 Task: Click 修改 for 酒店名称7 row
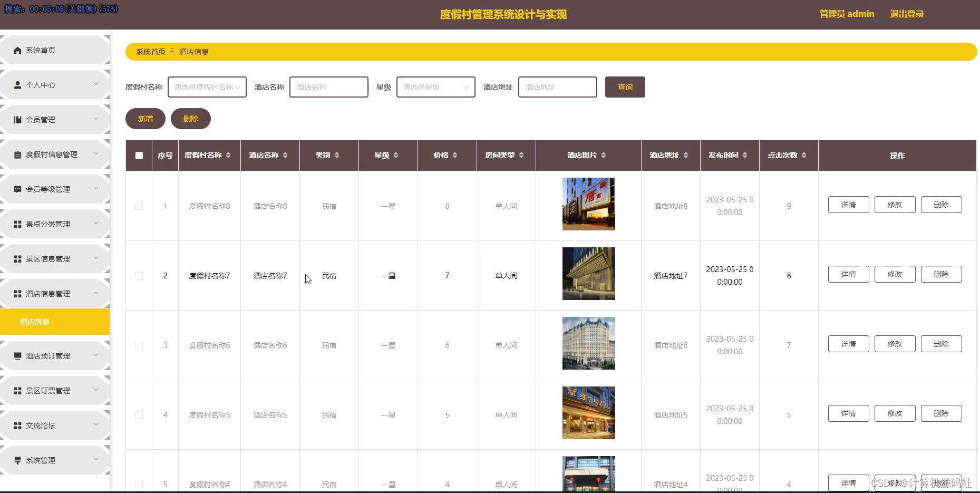[x=895, y=274]
